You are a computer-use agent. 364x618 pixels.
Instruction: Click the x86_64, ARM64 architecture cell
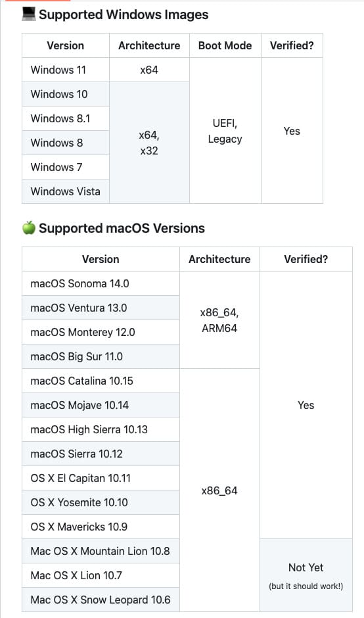point(220,320)
